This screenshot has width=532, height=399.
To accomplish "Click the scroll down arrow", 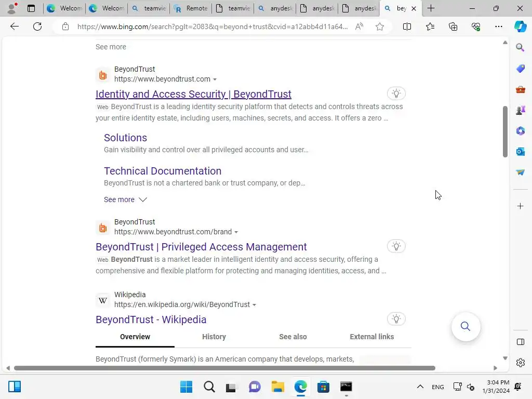I will click(505, 358).
